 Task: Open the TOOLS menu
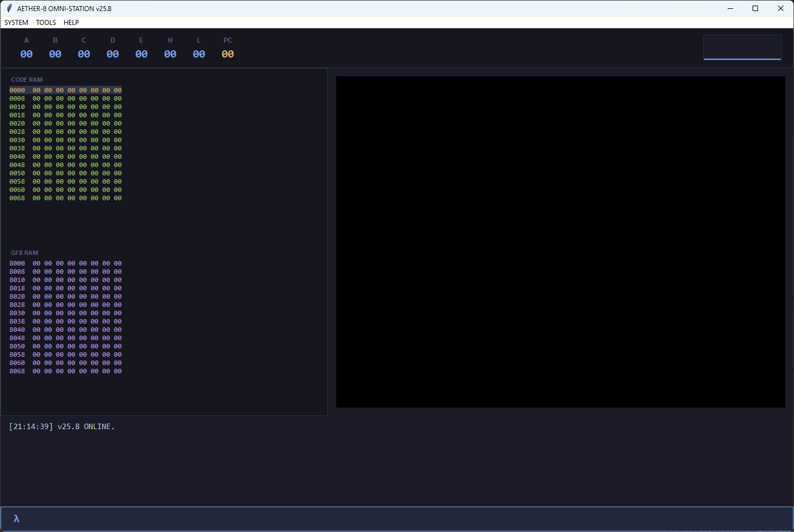(x=45, y=22)
